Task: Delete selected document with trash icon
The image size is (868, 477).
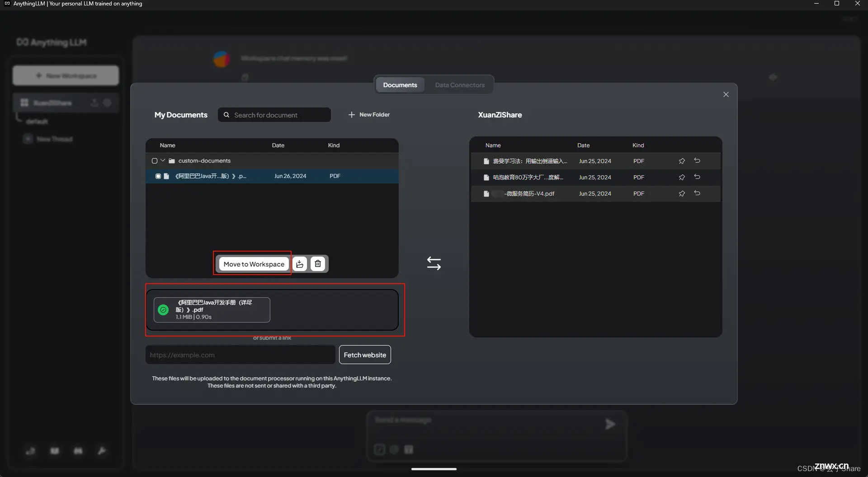Action: 318,264
